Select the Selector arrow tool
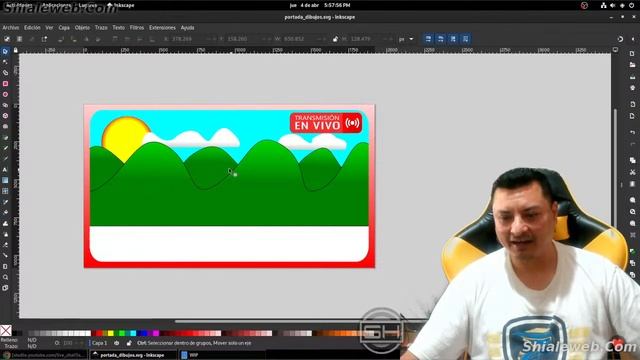 (5, 51)
